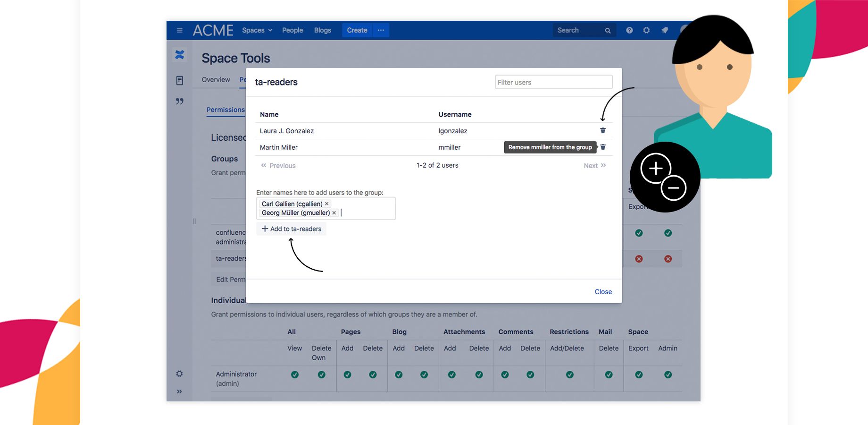
Task: Open the notifications icon in header
Action: click(x=665, y=30)
